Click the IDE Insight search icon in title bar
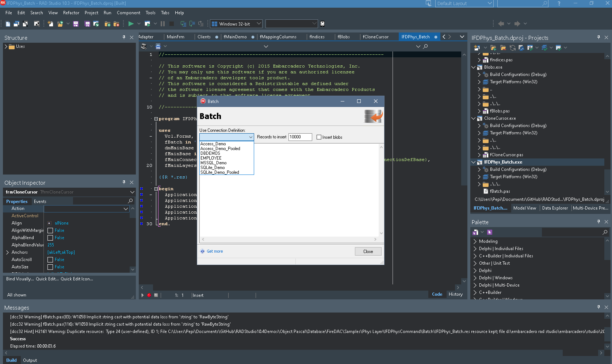This screenshot has width=612, height=364. [545, 3]
